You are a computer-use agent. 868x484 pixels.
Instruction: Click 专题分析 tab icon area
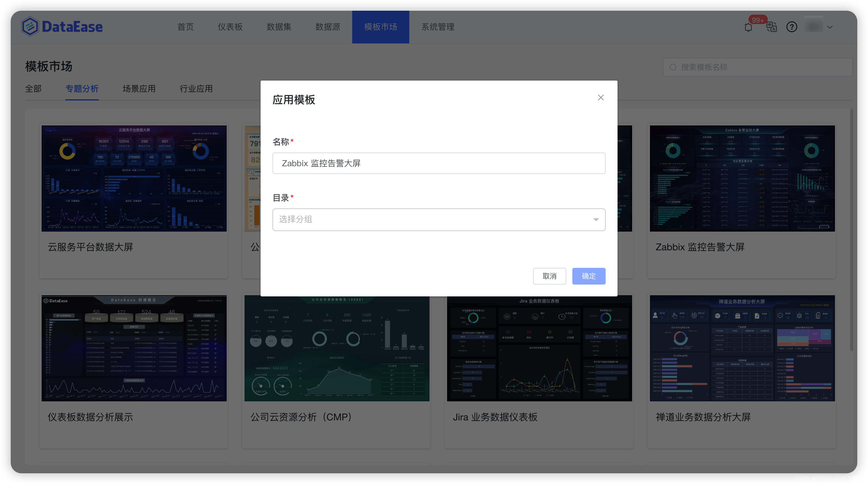click(82, 88)
